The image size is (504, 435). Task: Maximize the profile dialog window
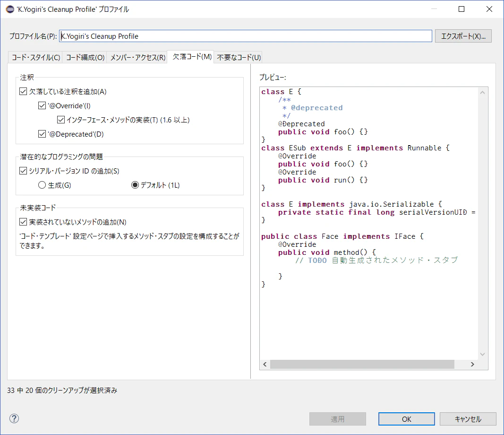coord(461,9)
